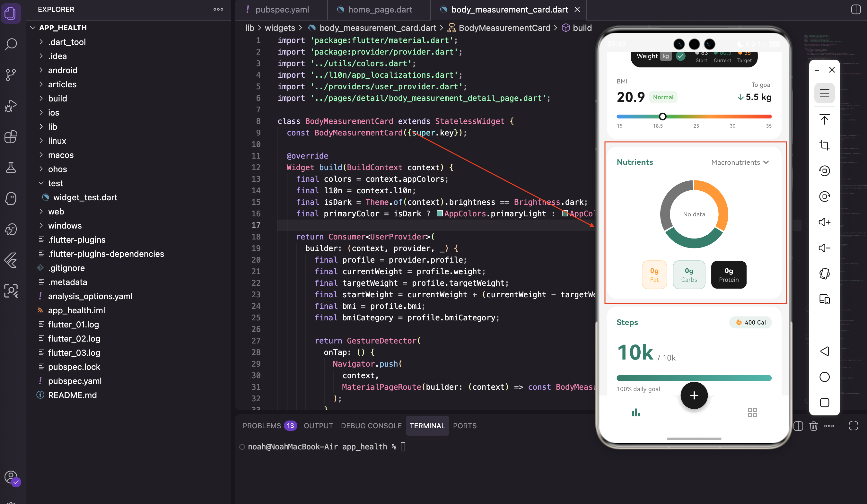Tap the round plus add button
The width and height of the screenshot is (867, 504).
694,395
